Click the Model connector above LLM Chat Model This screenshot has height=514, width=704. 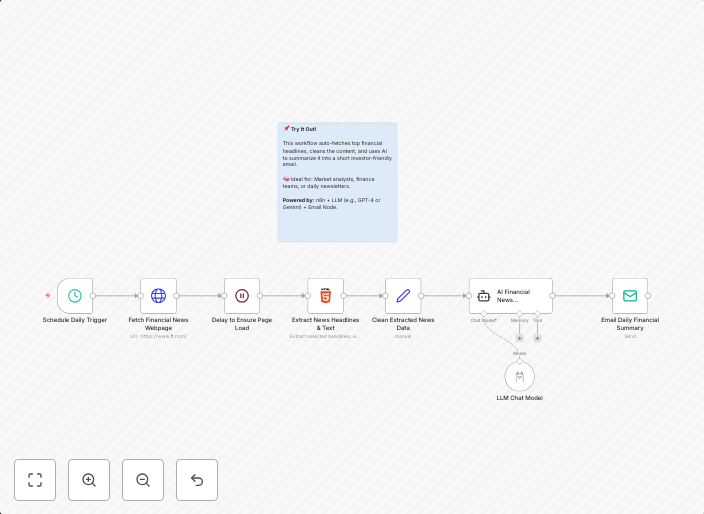coord(519,358)
